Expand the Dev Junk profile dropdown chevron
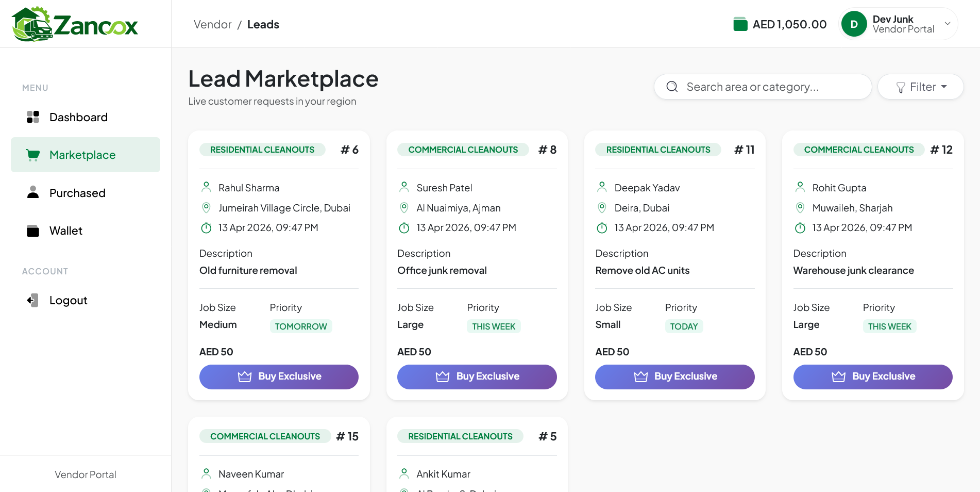Viewport: 980px width, 492px height. pyautogui.click(x=947, y=24)
